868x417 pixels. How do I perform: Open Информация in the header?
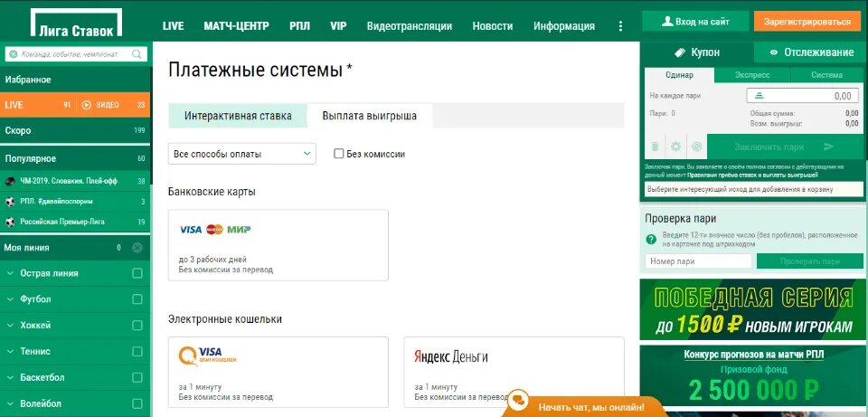tap(564, 26)
